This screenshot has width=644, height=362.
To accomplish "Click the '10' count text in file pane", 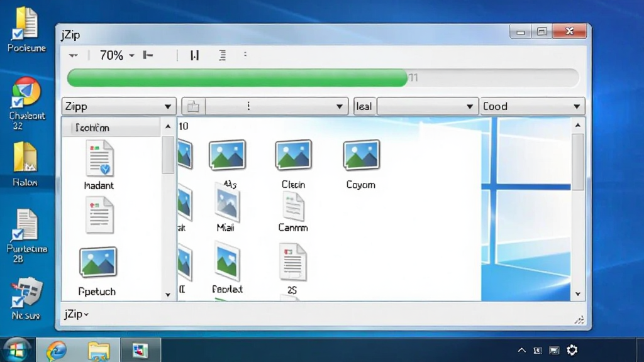I will (183, 126).
